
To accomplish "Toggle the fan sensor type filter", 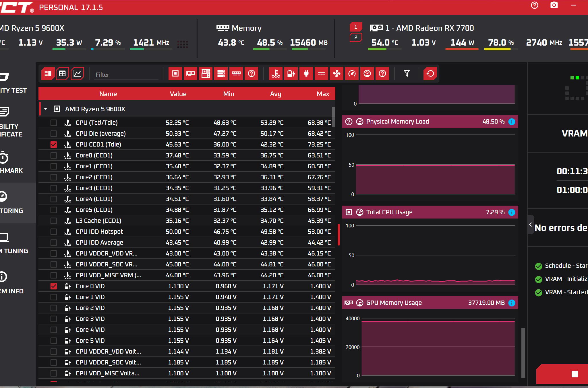I will pyautogui.click(x=336, y=74).
